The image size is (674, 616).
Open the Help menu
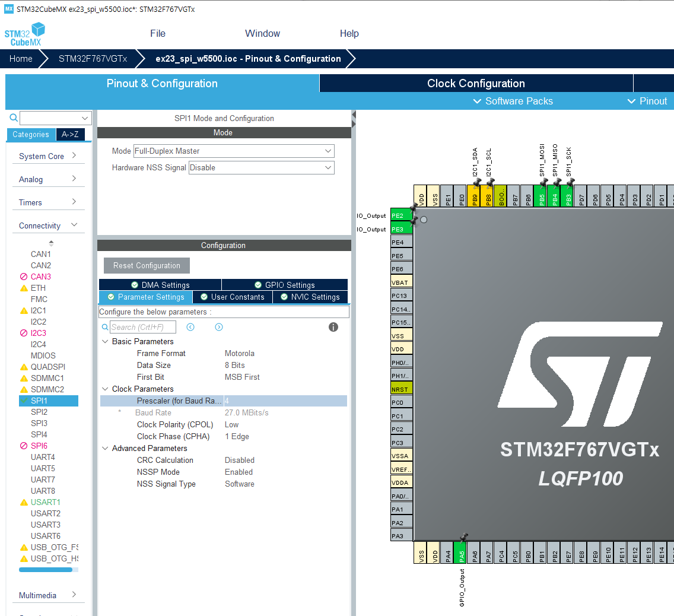coord(349,33)
